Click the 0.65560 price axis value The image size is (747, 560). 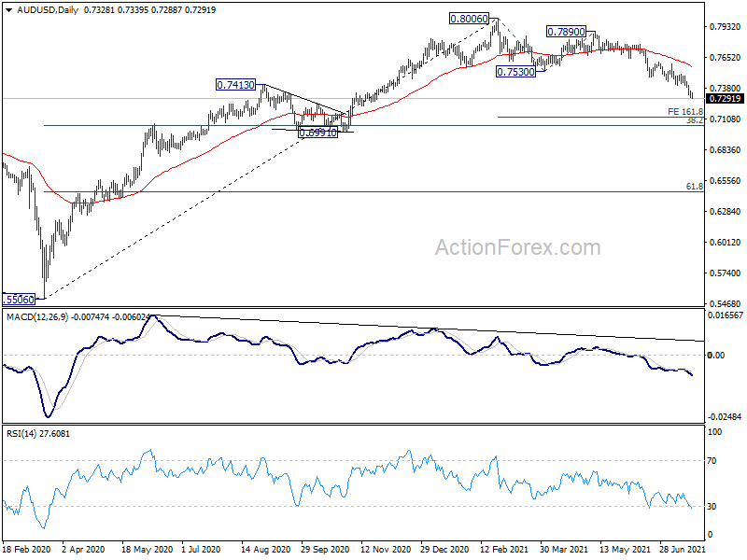(x=726, y=181)
